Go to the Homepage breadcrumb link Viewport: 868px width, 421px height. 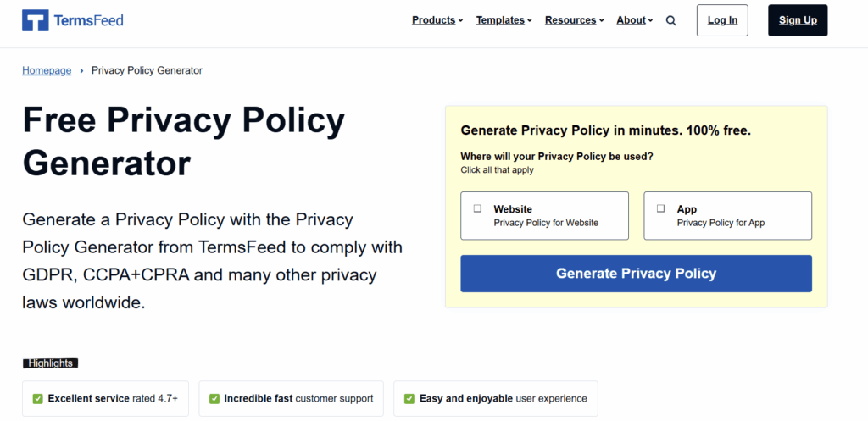(47, 70)
